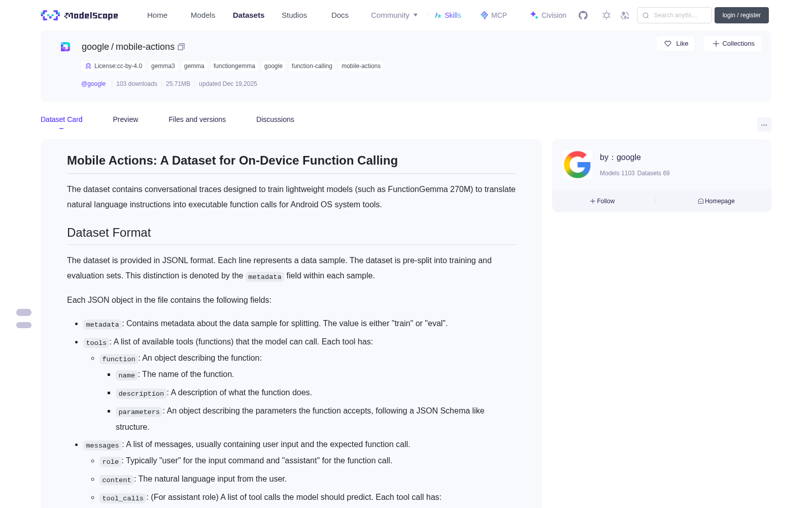
Task: Click the 'messages' code label
Action: pos(103,446)
